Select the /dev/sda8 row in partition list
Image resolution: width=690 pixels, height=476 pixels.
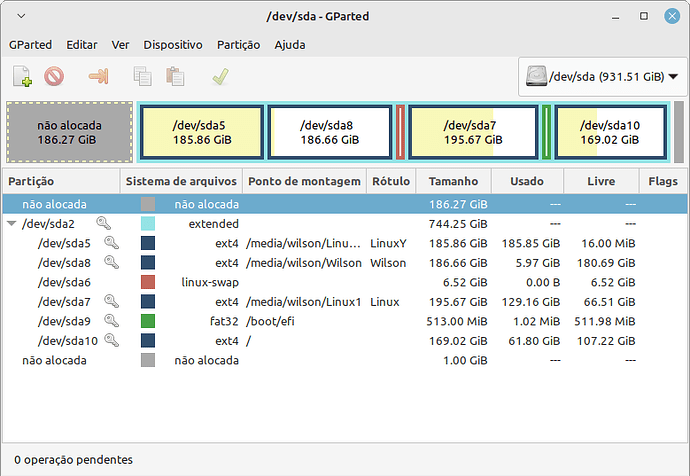pyautogui.click(x=64, y=263)
